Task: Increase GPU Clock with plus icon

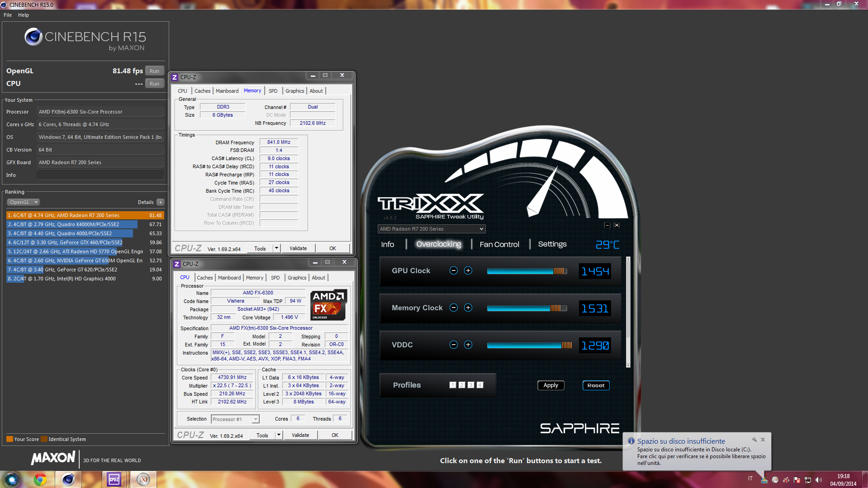Action: 468,270
